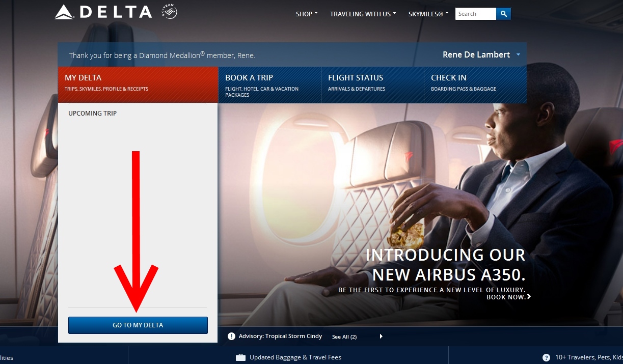Switch to the Check In tab

point(475,85)
